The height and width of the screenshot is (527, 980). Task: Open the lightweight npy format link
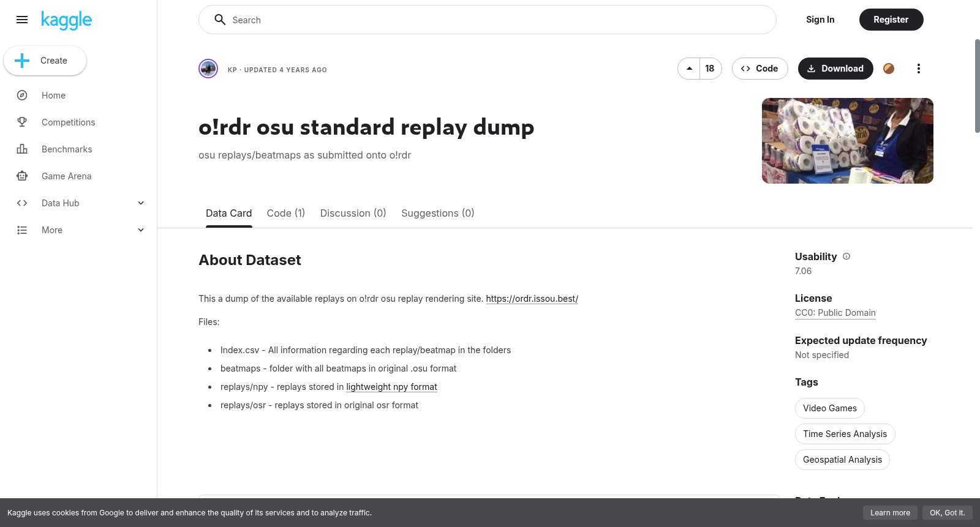391,387
